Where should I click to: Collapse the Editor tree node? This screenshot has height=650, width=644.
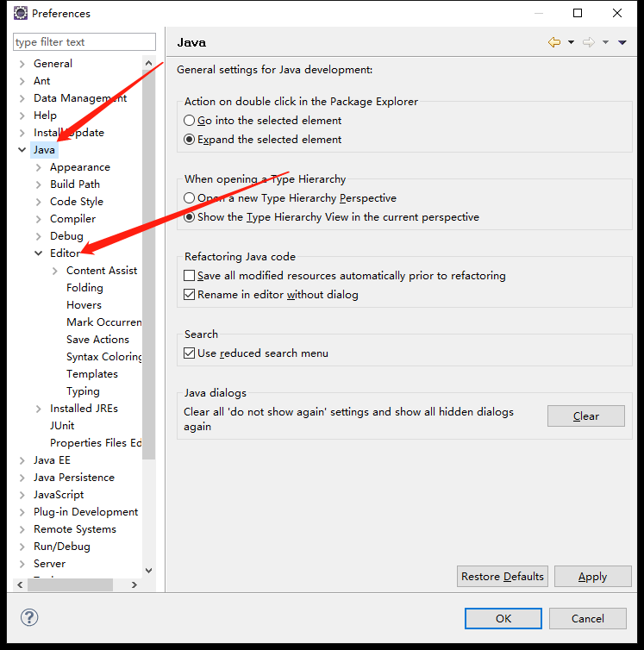pyautogui.click(x=39, y=253)
